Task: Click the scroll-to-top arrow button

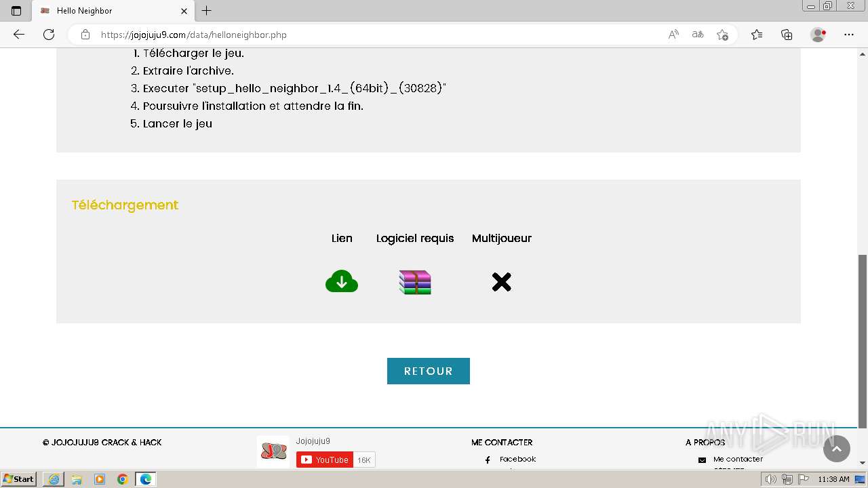Action: (x=837, y=449)
